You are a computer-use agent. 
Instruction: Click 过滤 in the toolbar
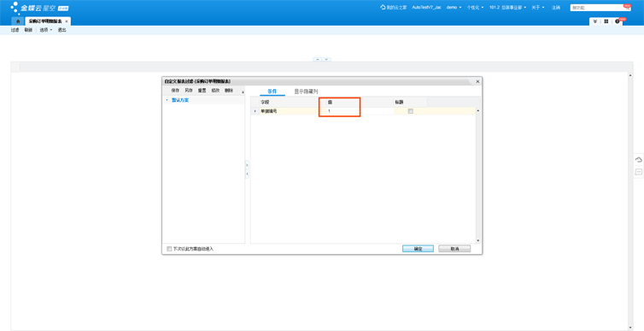point(15,30)
